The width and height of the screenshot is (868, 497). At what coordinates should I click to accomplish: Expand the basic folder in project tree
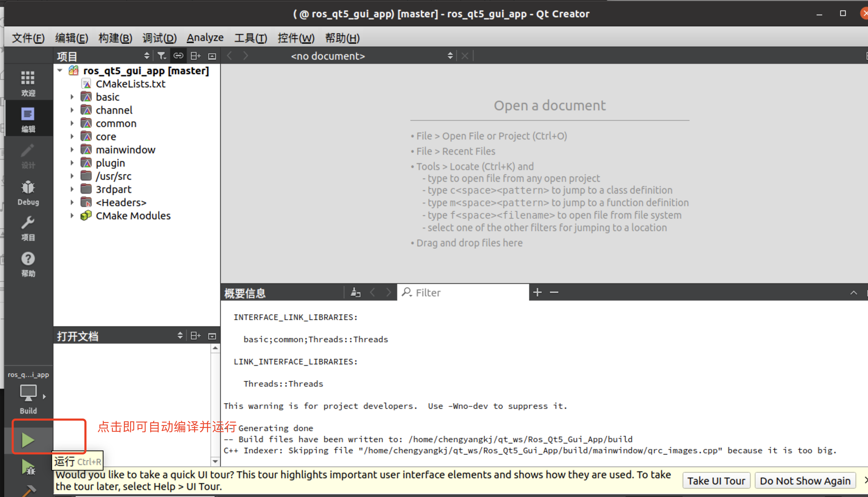(x=72, y=97)
